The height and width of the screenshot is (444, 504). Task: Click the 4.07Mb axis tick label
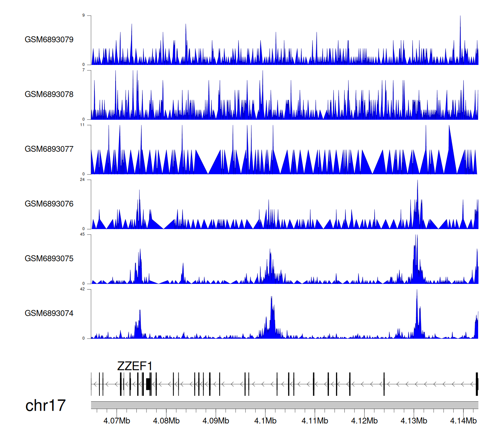(x=117, y=421)
